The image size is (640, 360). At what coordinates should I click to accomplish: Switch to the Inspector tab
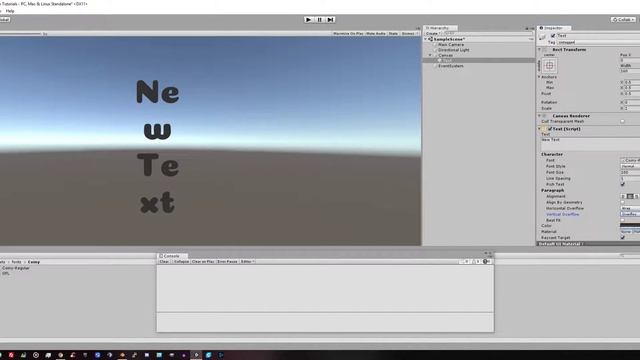tap(553, 28)
